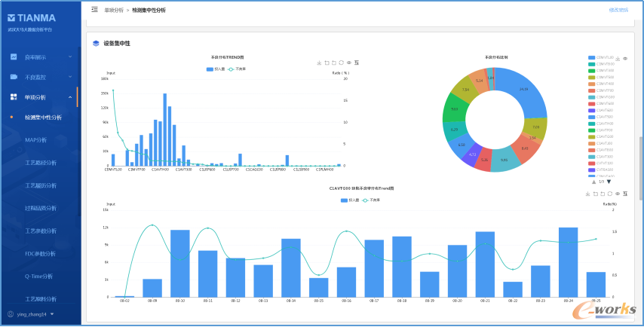
Task: Open MAP分析 in the sidebar
Action: (x=35, y=140)
